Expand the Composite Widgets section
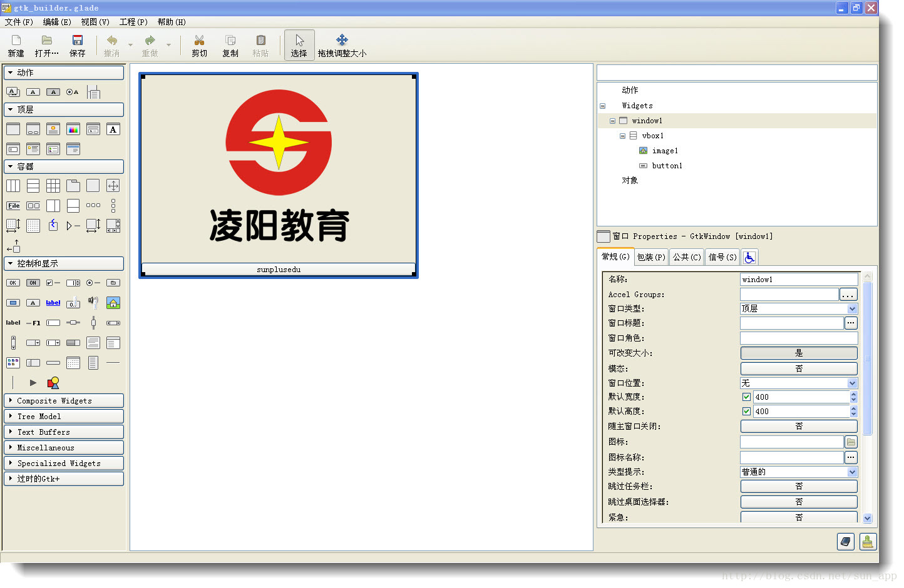Screen dimensions: 904x588 coord(64,400)
